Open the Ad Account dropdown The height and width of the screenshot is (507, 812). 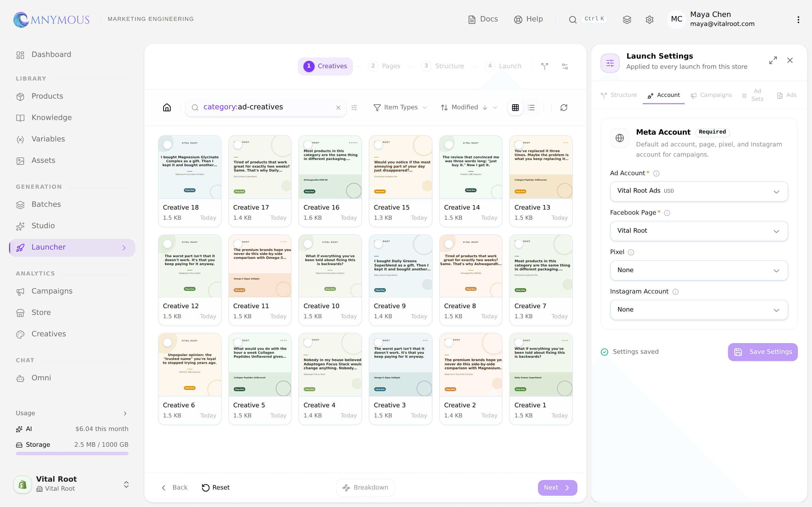[x=699, y=191]
